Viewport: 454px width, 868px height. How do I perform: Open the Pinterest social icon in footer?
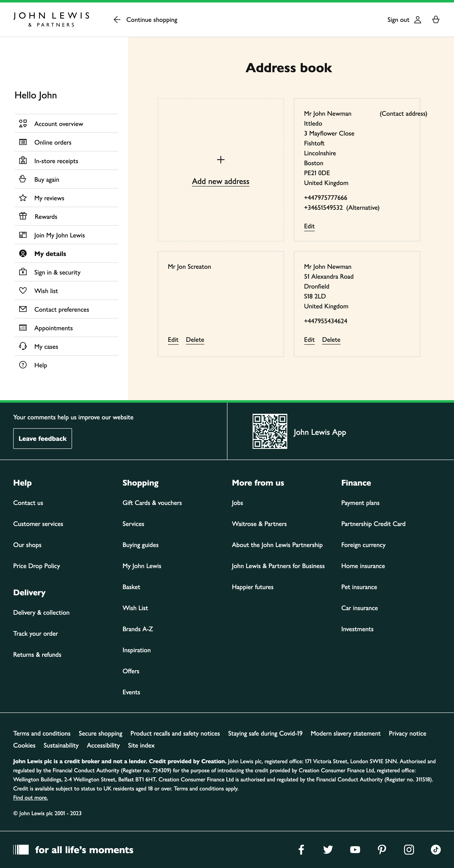382,849
